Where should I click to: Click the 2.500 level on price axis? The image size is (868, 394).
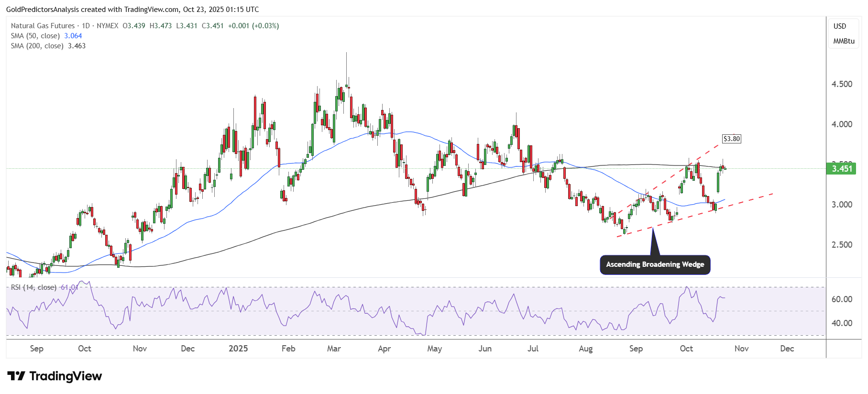(x=842, y=245)
